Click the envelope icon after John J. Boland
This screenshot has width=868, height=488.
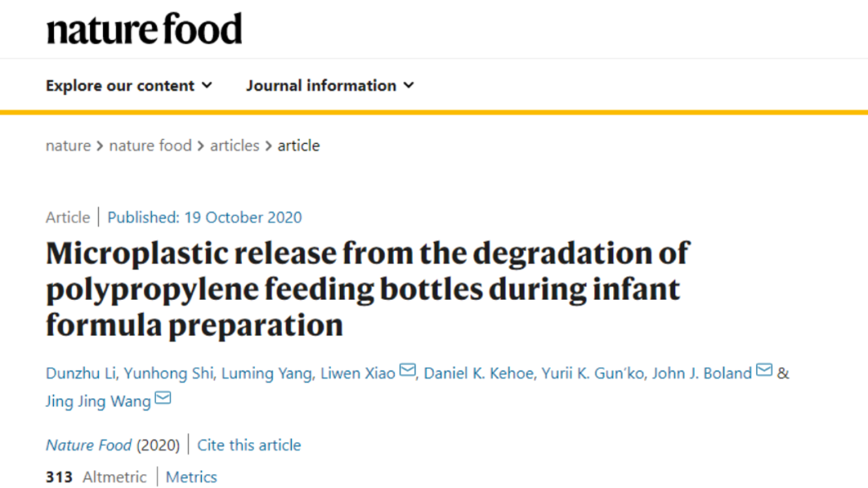[764, 370]
